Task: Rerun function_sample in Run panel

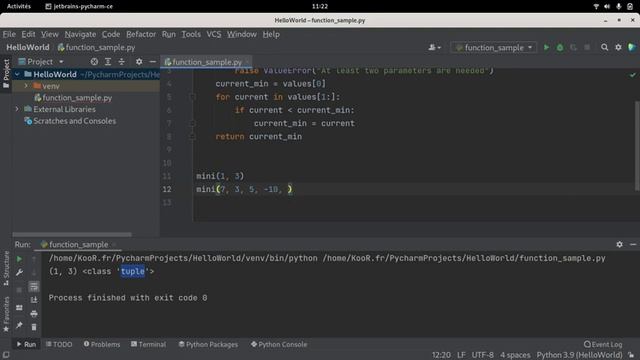Action: pyautogui.click(x=19, y=259)
